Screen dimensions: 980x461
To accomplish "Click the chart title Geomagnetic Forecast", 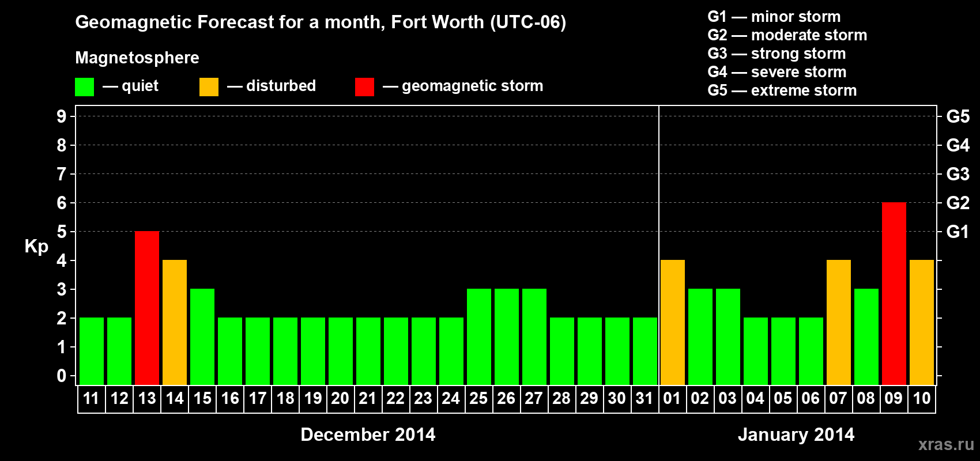I will pos(321,22).
